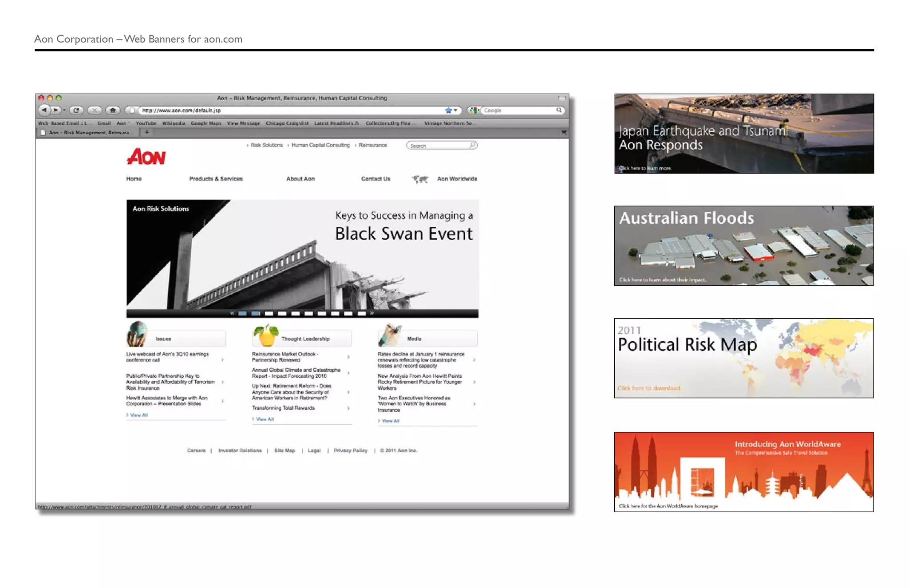Open the Products & Services menu
The height and width of the screenshot is (588, 909).
[216, 179]
